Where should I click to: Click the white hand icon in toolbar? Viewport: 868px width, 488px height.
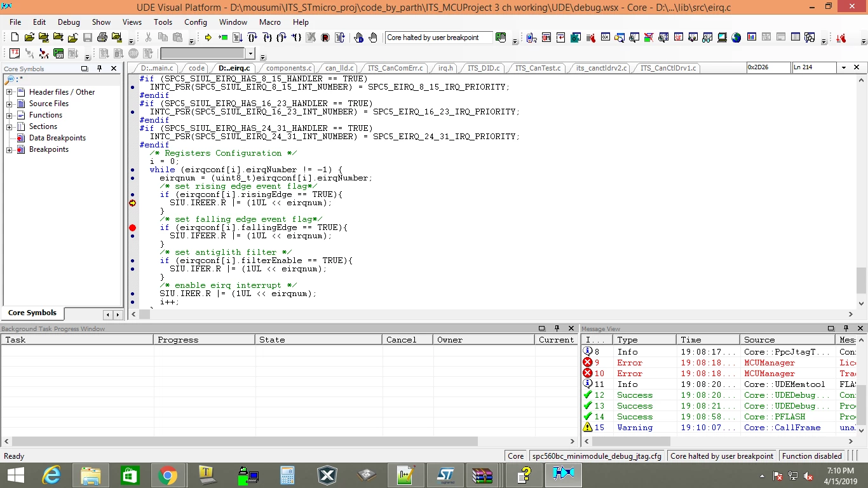click(x=373, y=37)
